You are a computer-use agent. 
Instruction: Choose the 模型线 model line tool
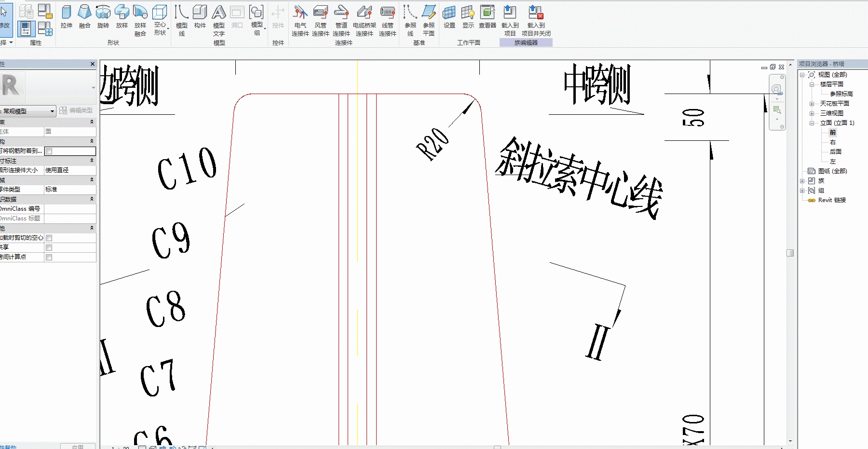[182, 20]
